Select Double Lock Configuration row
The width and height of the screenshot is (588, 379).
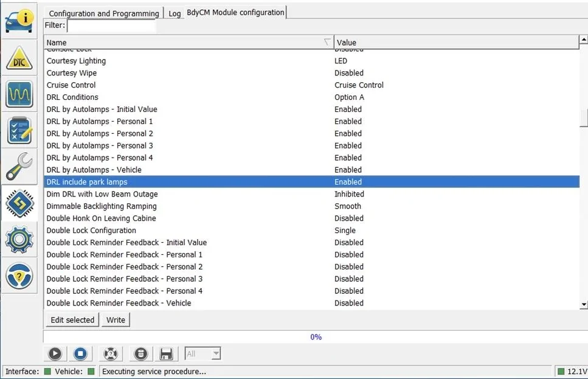pos(311,231)
